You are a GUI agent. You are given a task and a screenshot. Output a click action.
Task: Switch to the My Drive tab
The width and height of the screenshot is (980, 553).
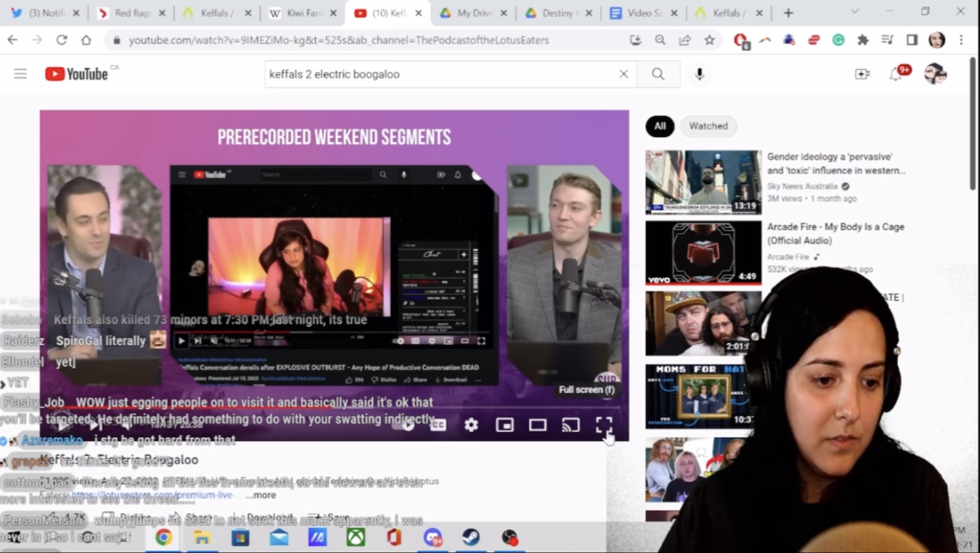pyautogui.click(x=474, y=13)
